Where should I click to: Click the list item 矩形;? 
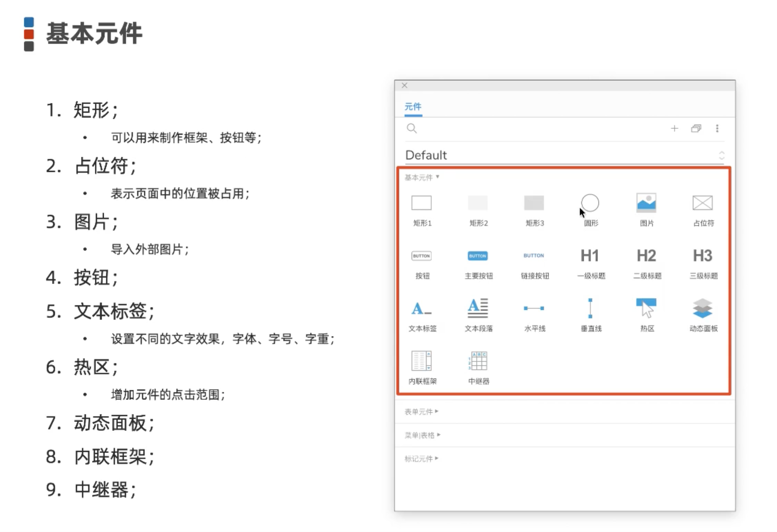(95, 110)
